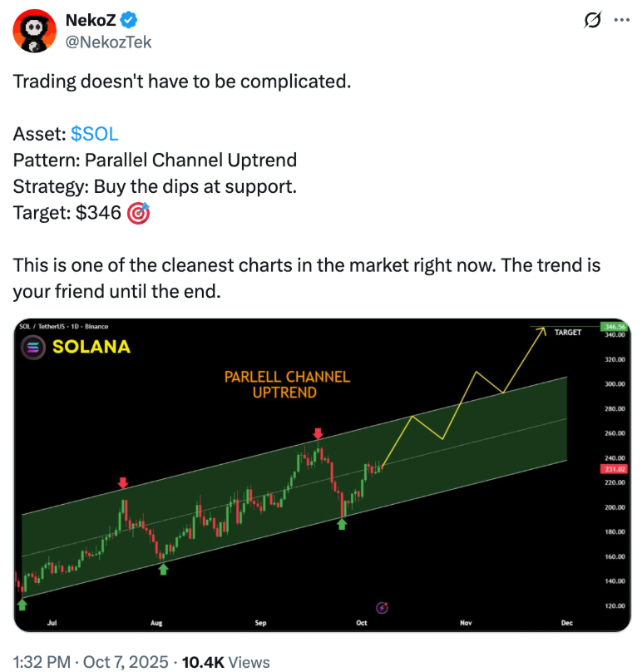This screenshot has height=672, width=642.
Task: Open the tweet timestamp 1:32 PM link
Action: click(43, 662)
